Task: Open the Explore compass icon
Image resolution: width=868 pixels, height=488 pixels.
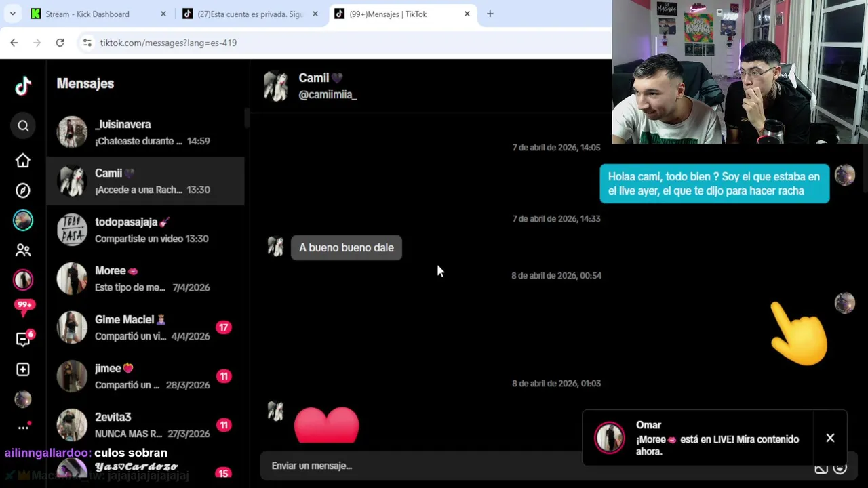Action: (x=23, y=190)
